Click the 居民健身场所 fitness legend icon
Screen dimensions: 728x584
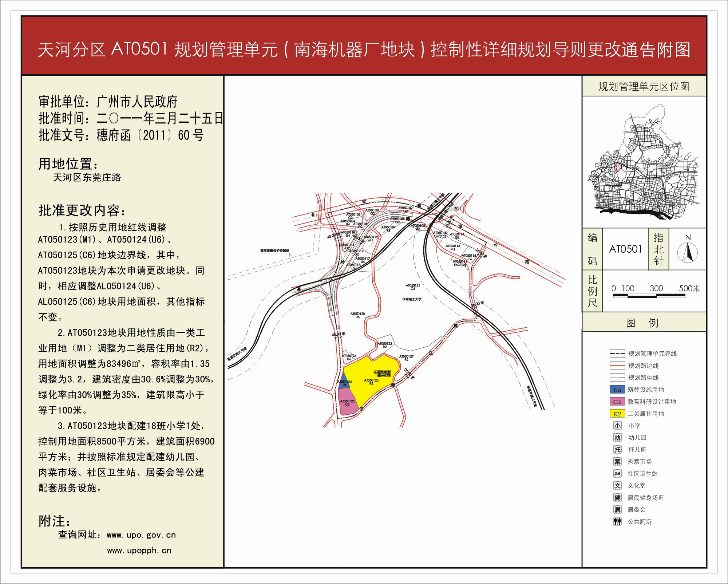click(617, 497)
